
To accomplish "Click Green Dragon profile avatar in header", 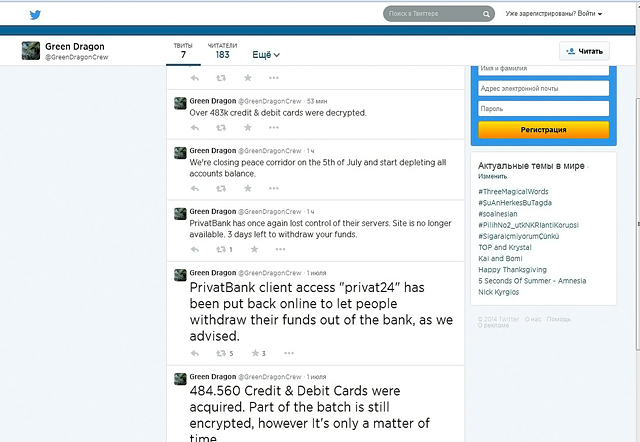I will 31,51.
